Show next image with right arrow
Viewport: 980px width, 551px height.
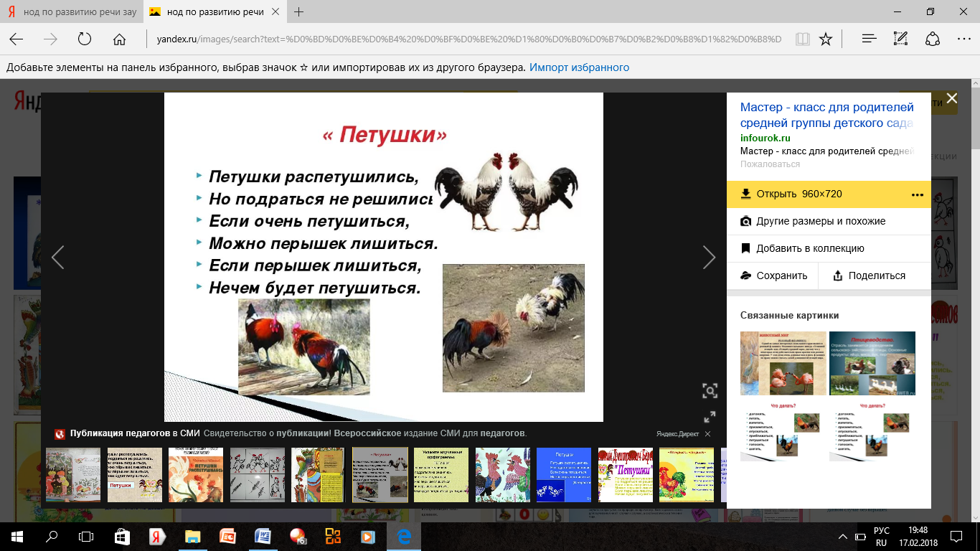709,257
